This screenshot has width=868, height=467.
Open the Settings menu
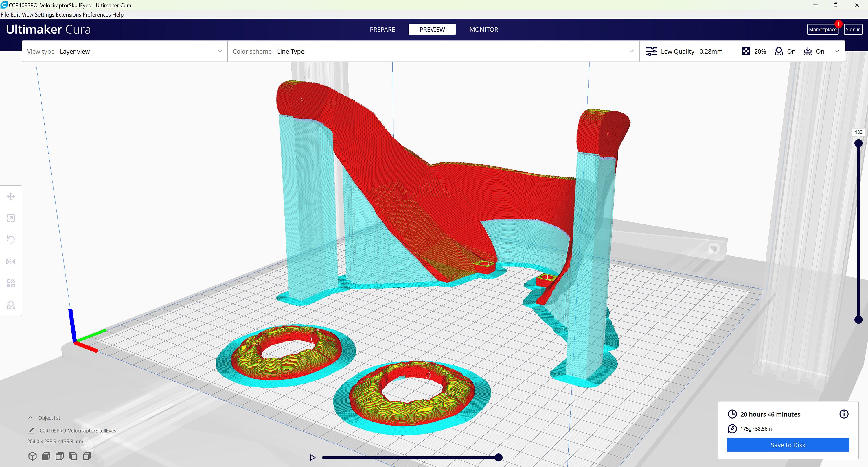coord(44,14)
